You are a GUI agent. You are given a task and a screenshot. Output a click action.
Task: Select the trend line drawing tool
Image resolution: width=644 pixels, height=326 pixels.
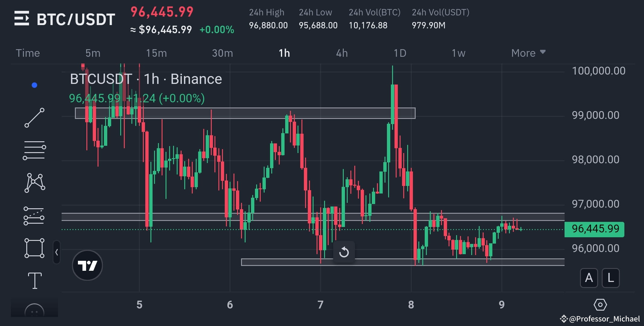(x=34, y=117)
